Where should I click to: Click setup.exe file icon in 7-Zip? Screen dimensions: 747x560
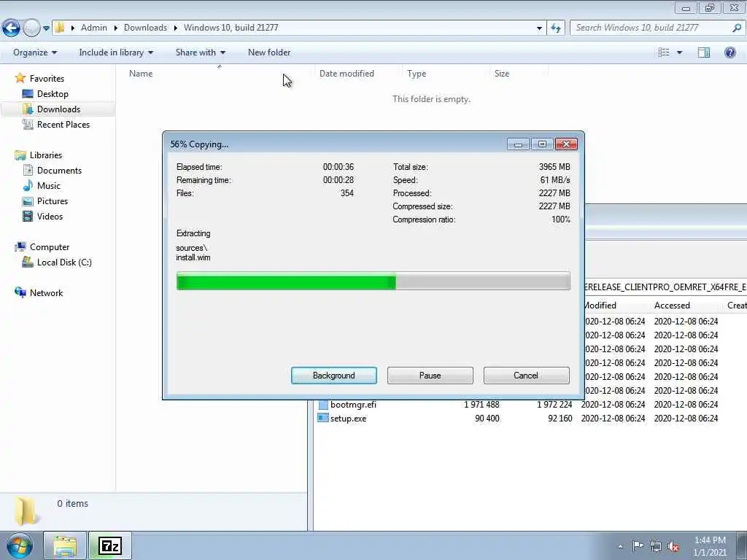(x=323, y=418)
